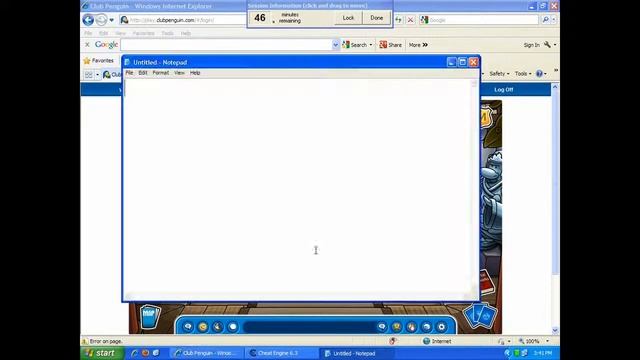This screenshot has height=360, width=640.
Task: Open Notepad File menu
Action: click(129, 73)
